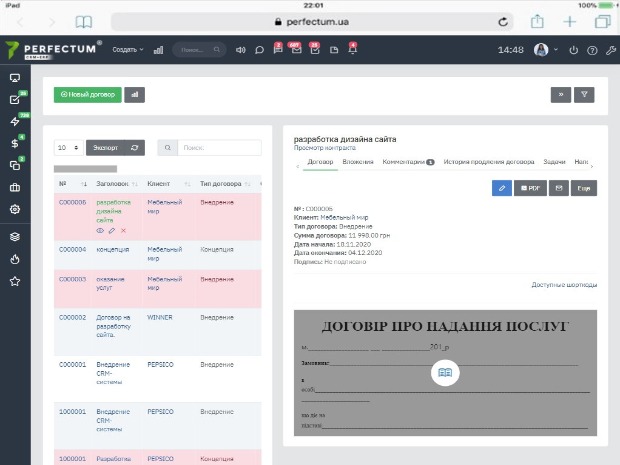The height and width of the screenshot is (465, 620).
Task: Delete contract C000006 with red cross
Action: tap(123, 231)
